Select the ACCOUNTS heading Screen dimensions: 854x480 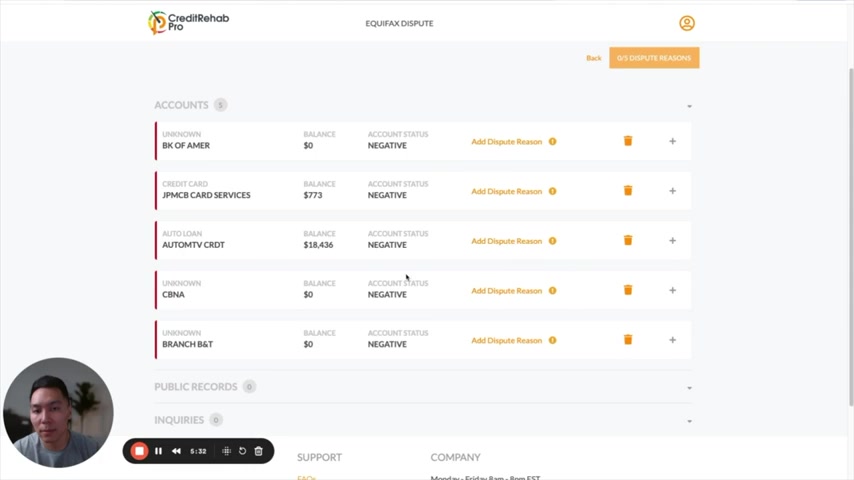181,105
